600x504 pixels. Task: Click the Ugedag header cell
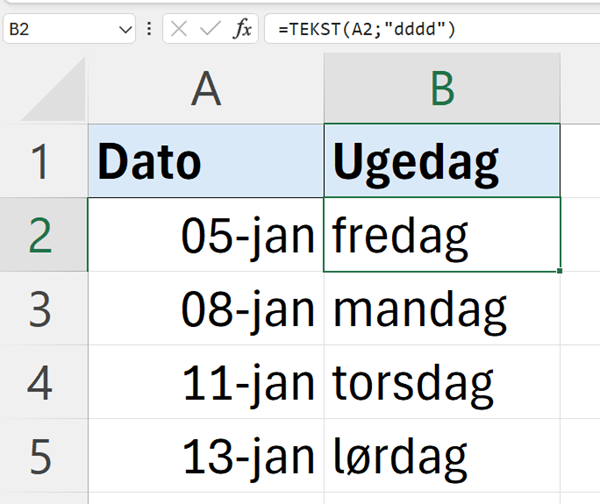441,161
